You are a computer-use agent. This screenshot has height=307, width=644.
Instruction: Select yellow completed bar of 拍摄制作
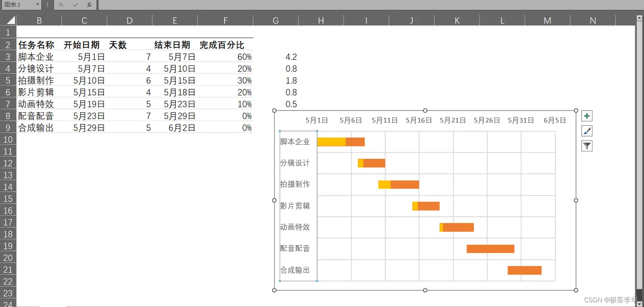385,185
